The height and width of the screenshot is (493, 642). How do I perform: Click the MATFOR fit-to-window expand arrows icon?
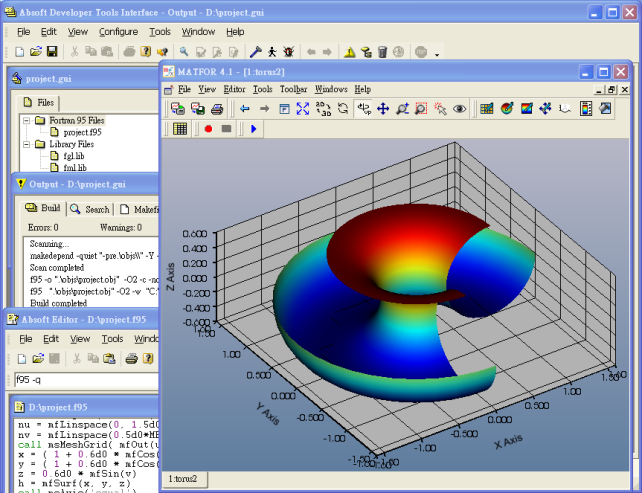pos(303,109)
